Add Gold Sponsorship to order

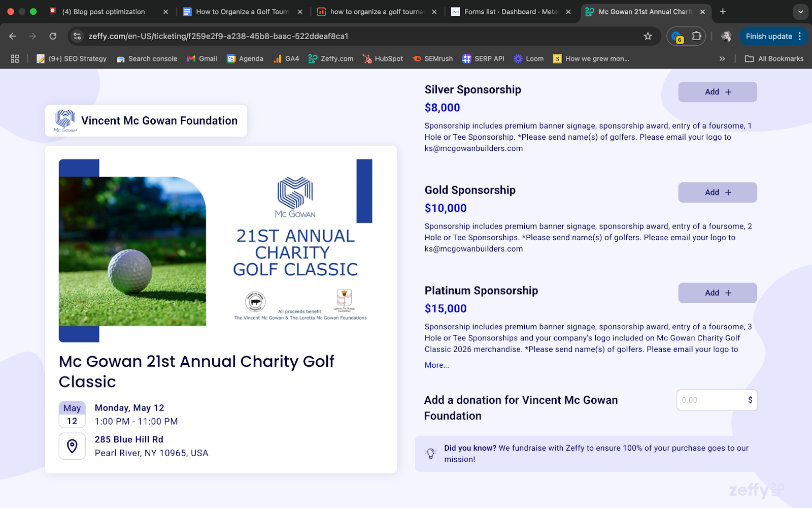click(x=718, y=193)
